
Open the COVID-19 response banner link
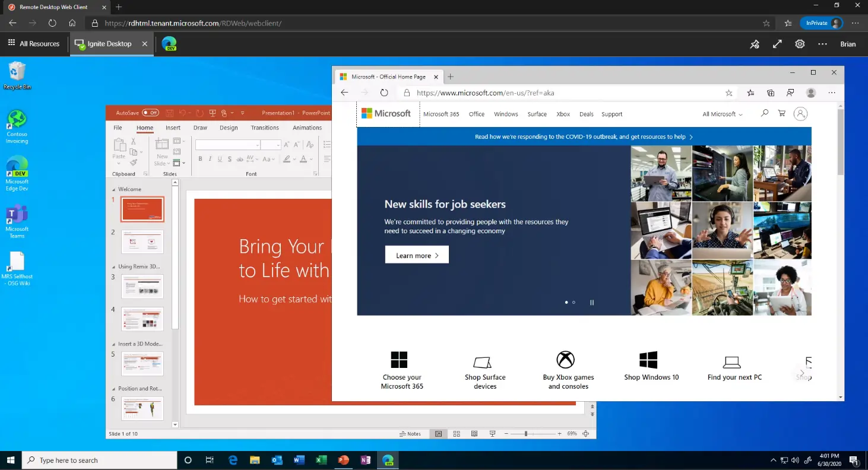click(x=584, y=136)
